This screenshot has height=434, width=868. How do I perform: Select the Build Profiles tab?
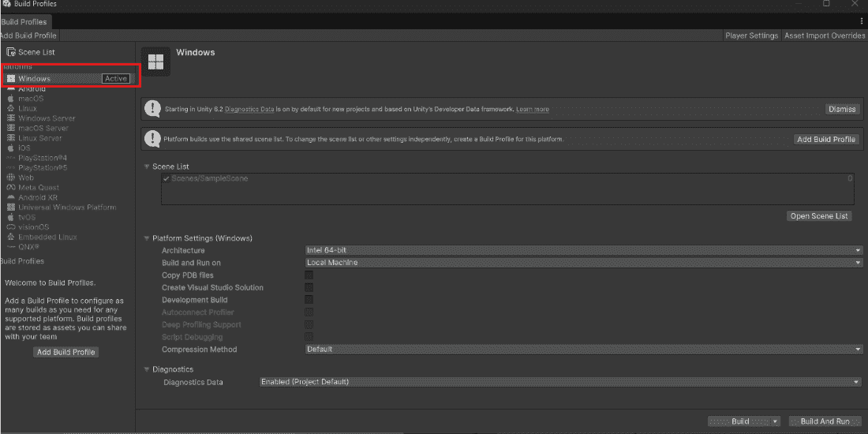24,22
